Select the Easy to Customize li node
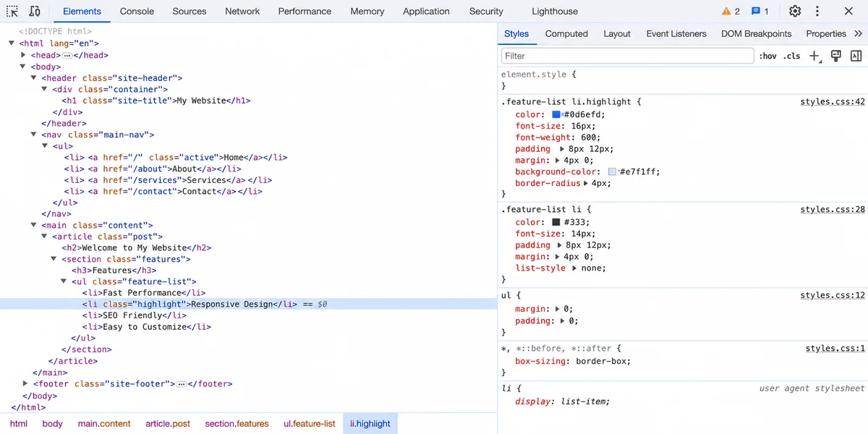The image size is (868, 434). (146, 327)
